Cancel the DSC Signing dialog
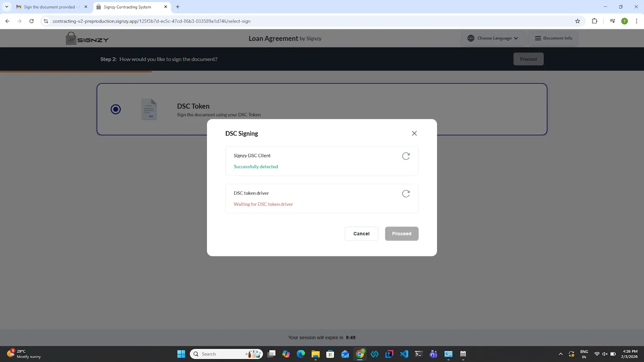644x362 pixels. (361, 234)
